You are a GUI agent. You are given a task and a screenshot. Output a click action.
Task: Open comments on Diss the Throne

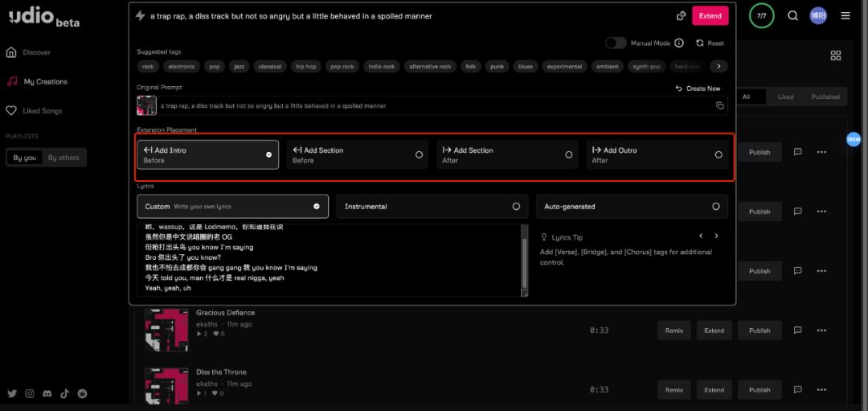798,389
